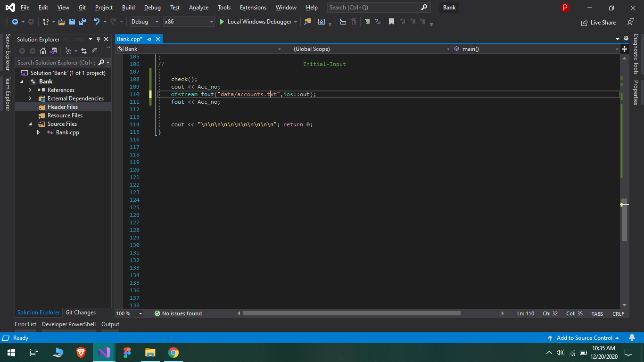Screen dimensions: 644x362
Task: Click the Open File folder icon
Action: (x=61, y=22)
